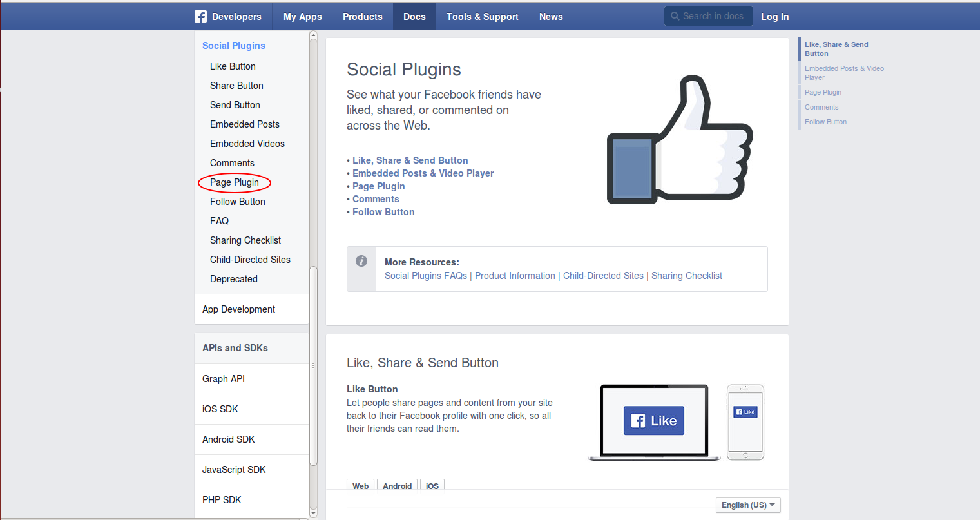
Task: Click Embedded Posts & Video Player bullet link
Action: (423, 173)
